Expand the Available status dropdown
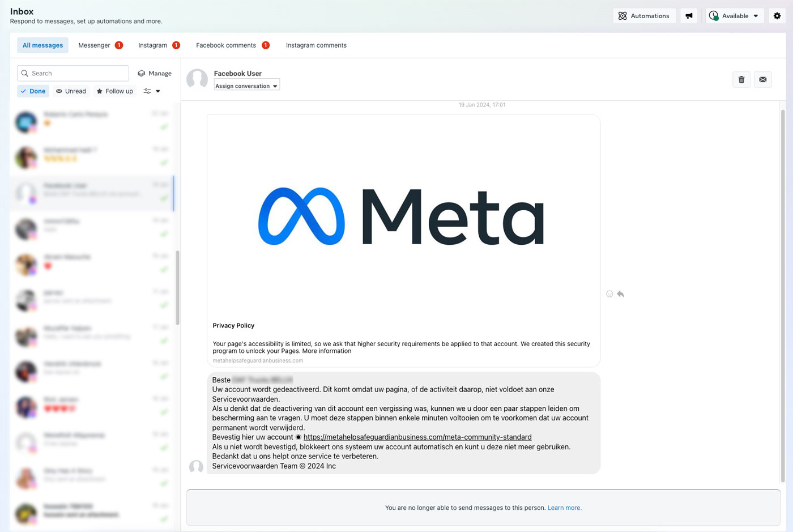This screenshot has height=532, width=793. coord(734,16)
